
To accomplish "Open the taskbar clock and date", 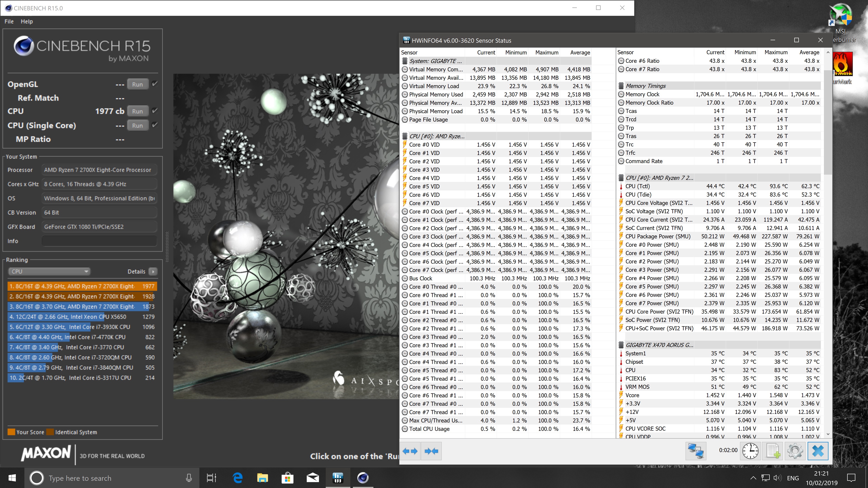I will 821,478.
